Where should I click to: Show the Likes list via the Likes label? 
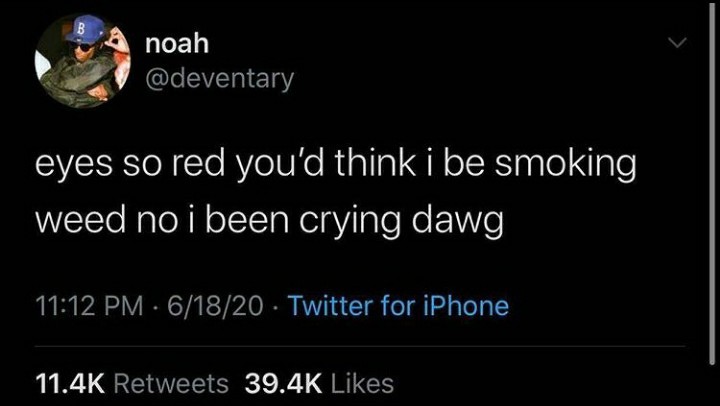pyautogui.click(x=362, y=384)
